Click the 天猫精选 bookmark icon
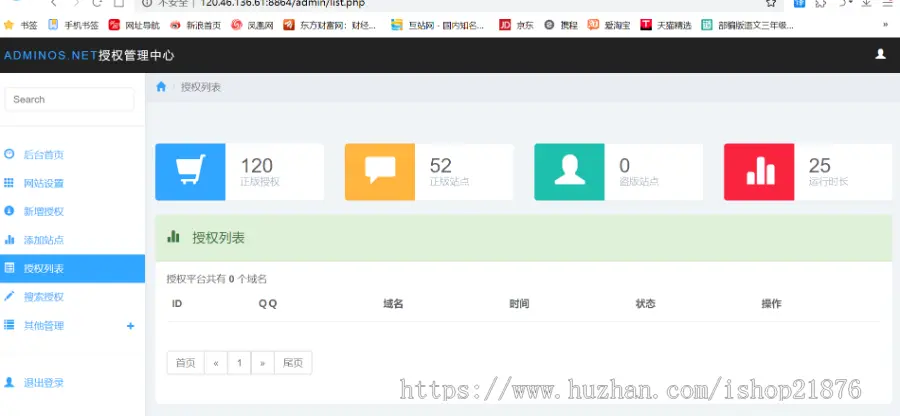This screenshot has height=416, width=900. 646,25
